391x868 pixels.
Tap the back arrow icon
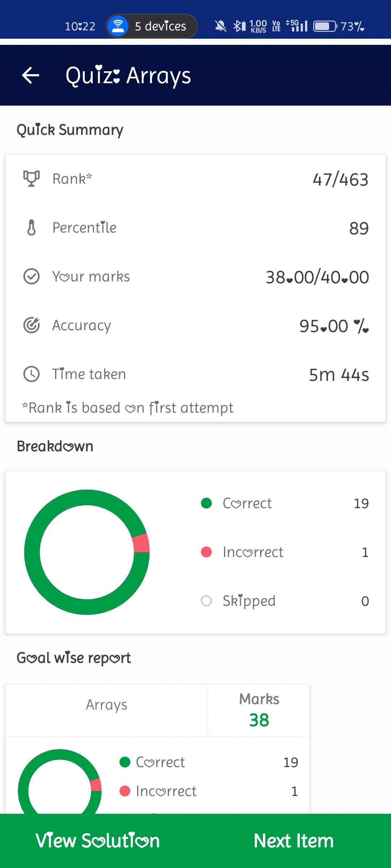point(30,75)
